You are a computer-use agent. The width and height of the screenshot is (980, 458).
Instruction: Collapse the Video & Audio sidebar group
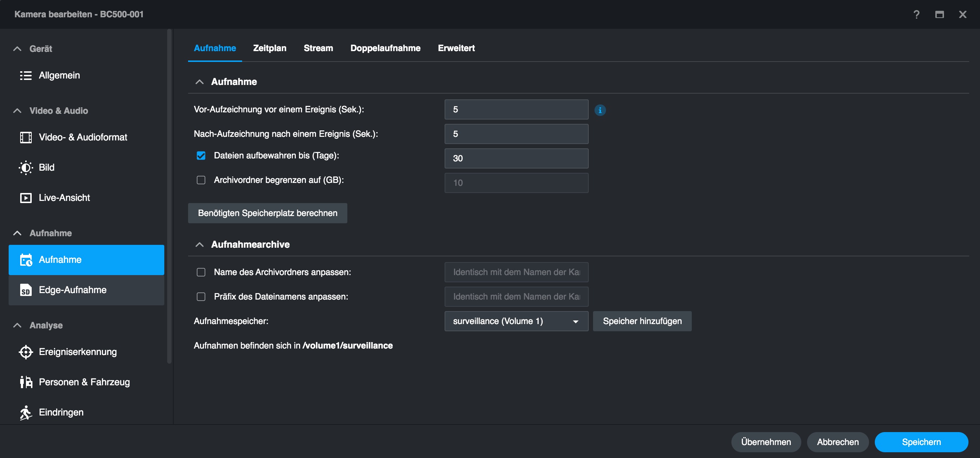click(17, 111)
